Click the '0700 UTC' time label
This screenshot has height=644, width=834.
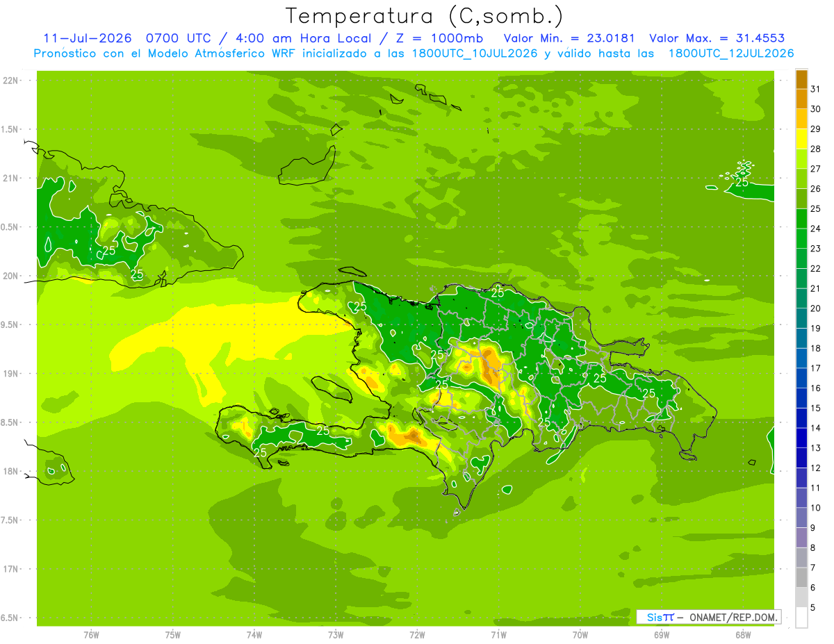point(179,38)
